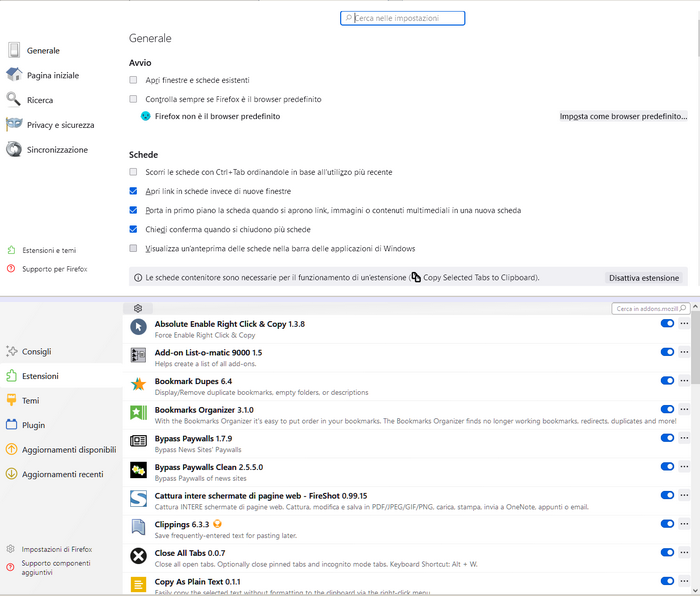Click the Add-on List-o-matic 9000 icon
This screenshot has width=700, height=596.
point(138,355)
